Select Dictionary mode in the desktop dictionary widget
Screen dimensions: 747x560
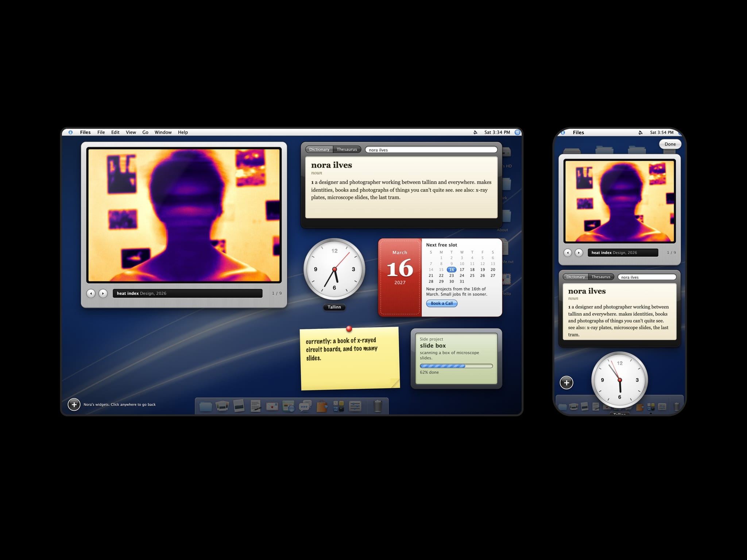[319, 149]
